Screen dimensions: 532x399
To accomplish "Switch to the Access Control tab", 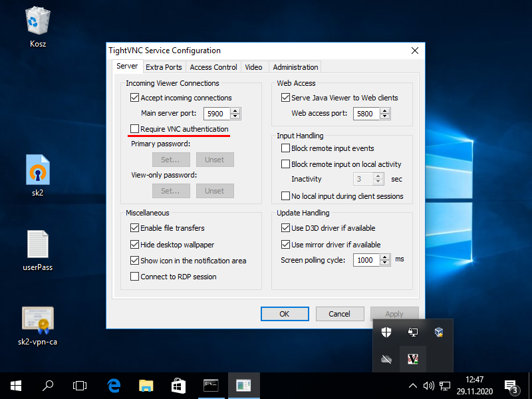I will (213, 67).
